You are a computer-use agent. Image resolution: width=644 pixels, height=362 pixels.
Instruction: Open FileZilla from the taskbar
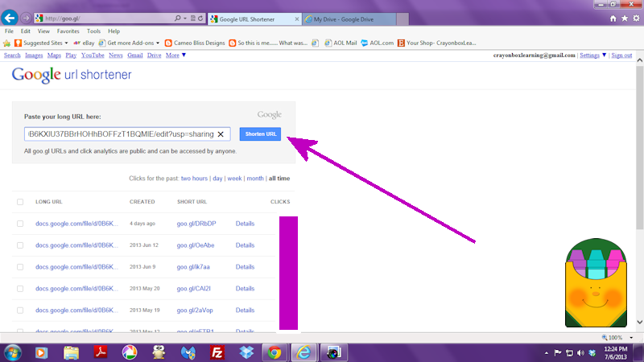tap(217, 352)
